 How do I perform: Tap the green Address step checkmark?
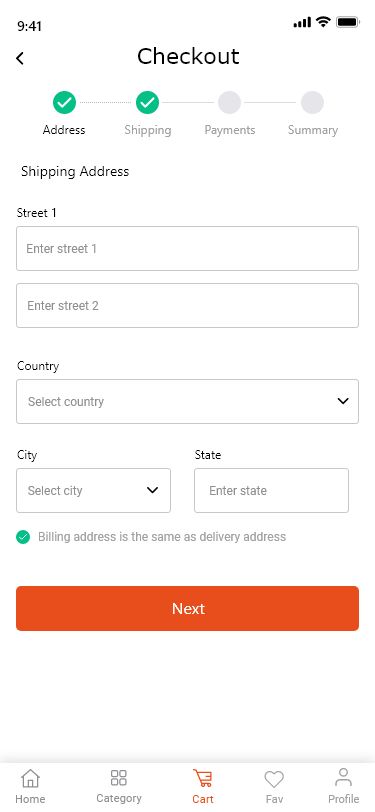[x=64, y=103]
